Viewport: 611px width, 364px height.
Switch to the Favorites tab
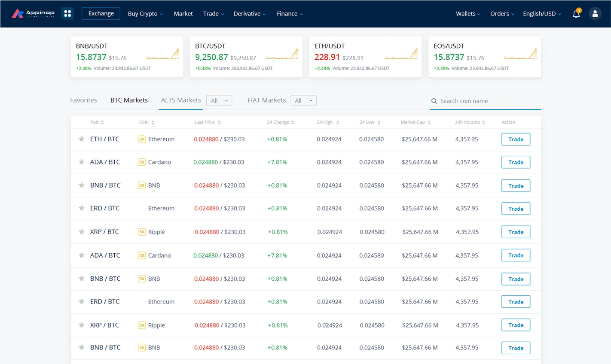pyautogui.click(x=83, y=100)
